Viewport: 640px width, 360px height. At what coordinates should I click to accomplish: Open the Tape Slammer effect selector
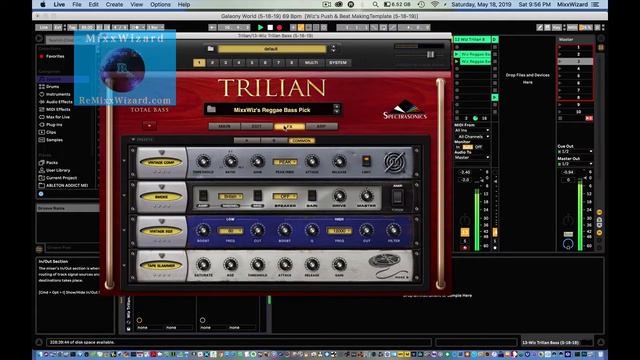tap(161, 265)
